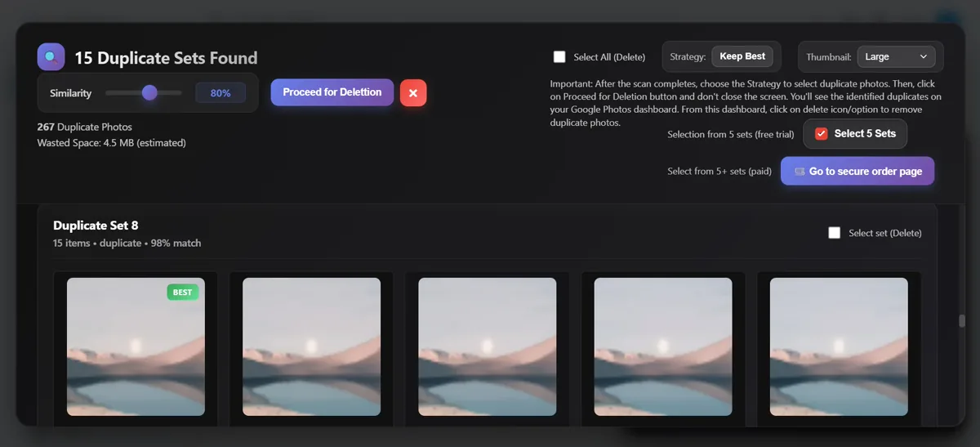The height and width of the screenshot is (447, 980).
Task: Select the fifth duplicate photo thumbnail
Action: [x=839, y=346]
